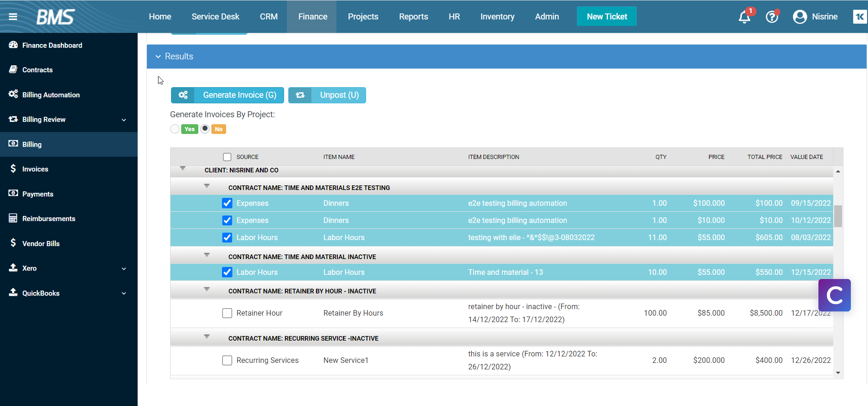Check the Retainer Hour row checkbox
The width and height of the screenshot is (868, 406).
point(227,313)
